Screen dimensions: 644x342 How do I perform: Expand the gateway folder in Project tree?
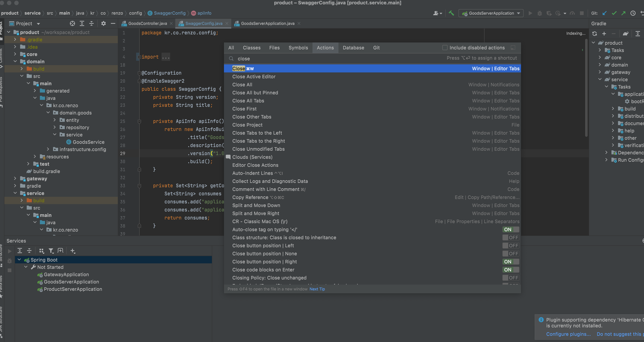point(15,178)
